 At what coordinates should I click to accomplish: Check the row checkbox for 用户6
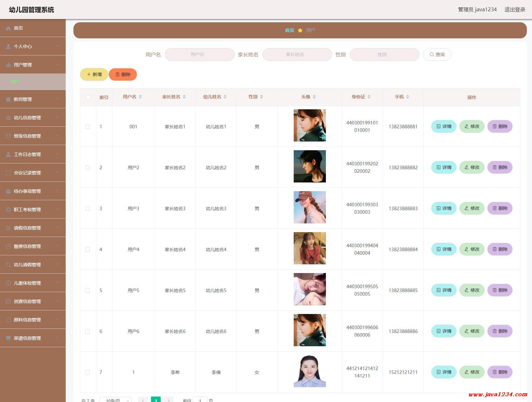click(88, 331)
